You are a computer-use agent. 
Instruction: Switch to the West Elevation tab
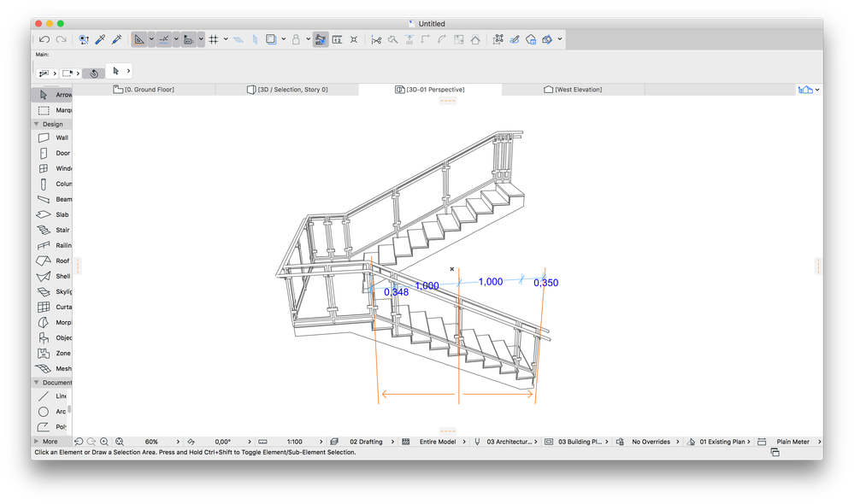[x=573, y=89]
